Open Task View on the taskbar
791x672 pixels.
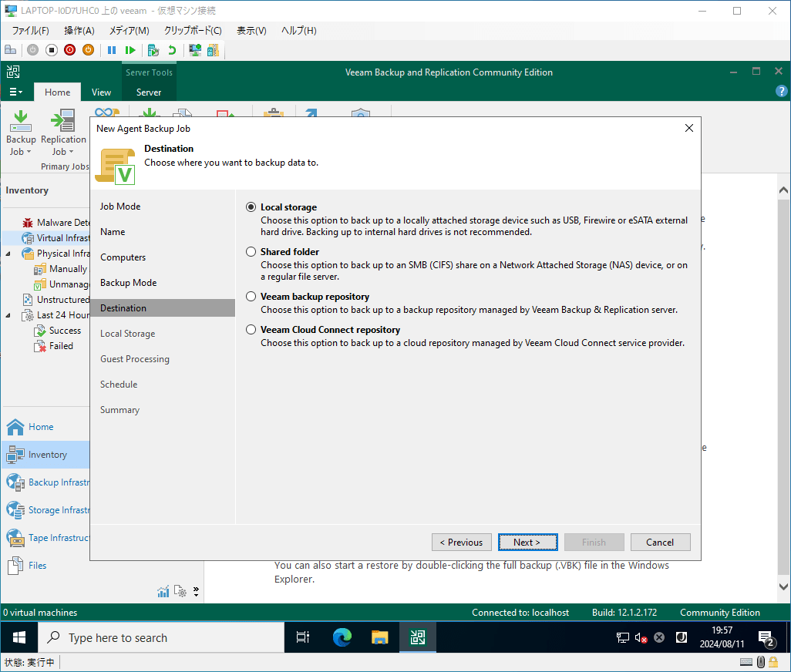click(x=303, y=638)
